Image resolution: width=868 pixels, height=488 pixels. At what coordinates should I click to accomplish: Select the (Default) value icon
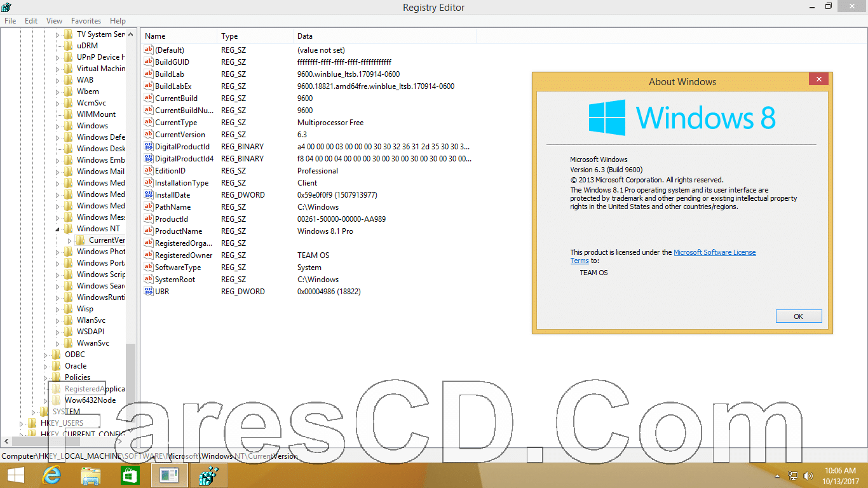149,50
